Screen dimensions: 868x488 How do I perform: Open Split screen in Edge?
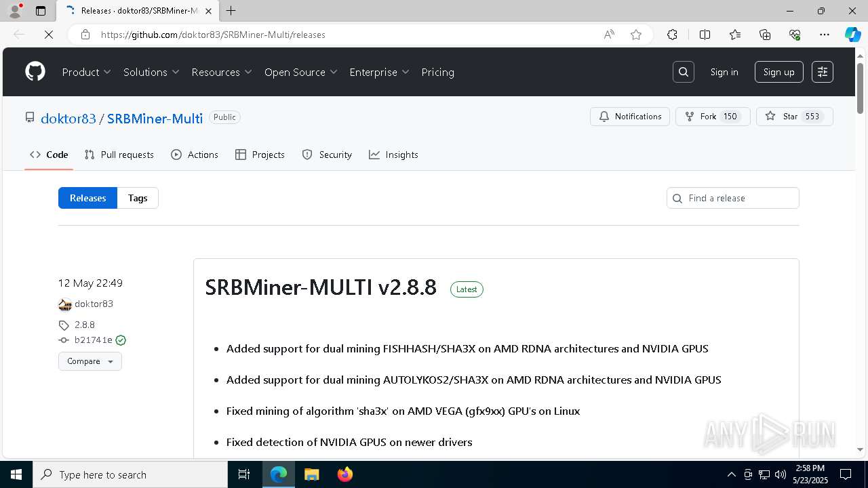(705, 35)
